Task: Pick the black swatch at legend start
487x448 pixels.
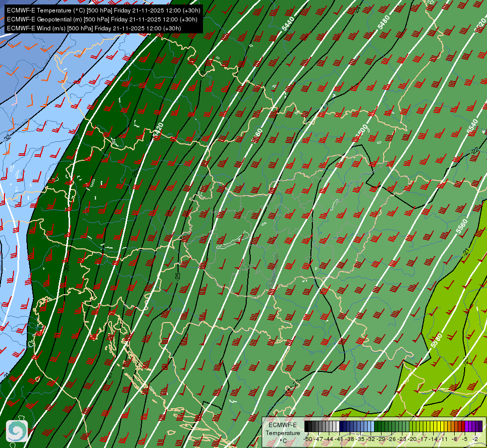Action: click(x=306, y=426)
